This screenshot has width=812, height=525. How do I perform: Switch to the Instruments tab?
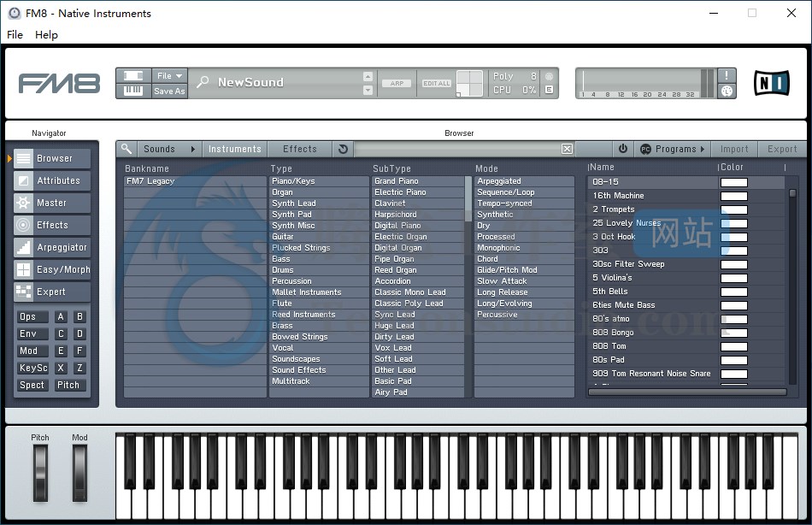point(234,150)
